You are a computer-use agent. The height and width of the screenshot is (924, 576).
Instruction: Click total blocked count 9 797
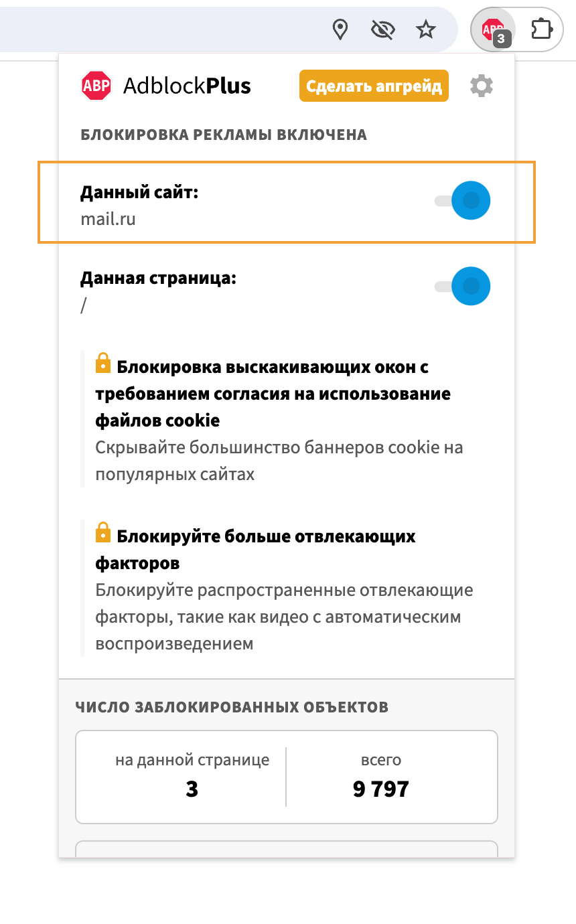point(380,789)
